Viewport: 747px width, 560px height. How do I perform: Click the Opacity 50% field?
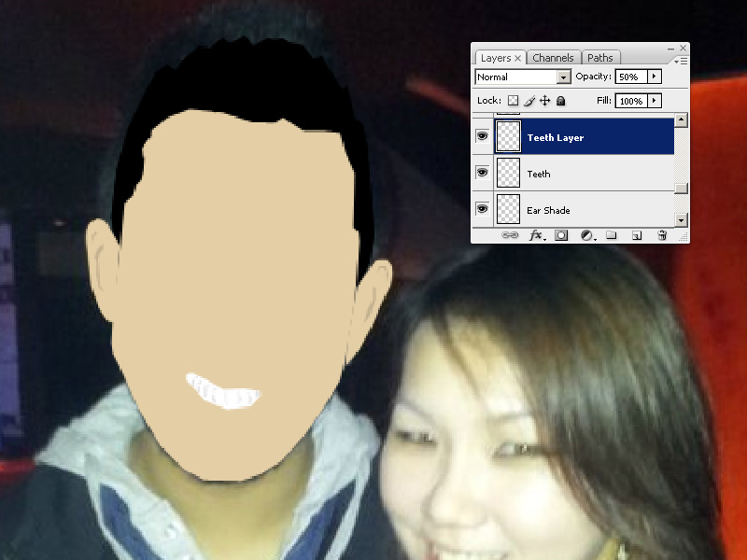point(631,77)
